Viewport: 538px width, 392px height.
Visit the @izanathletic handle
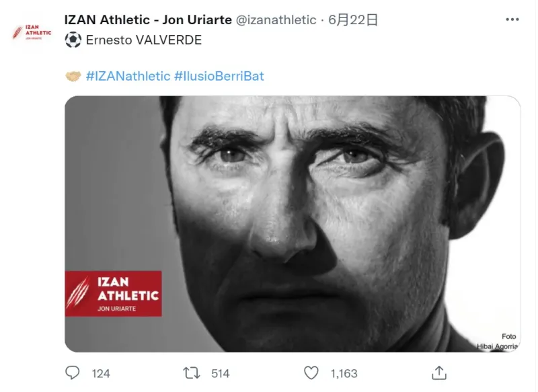275,20
